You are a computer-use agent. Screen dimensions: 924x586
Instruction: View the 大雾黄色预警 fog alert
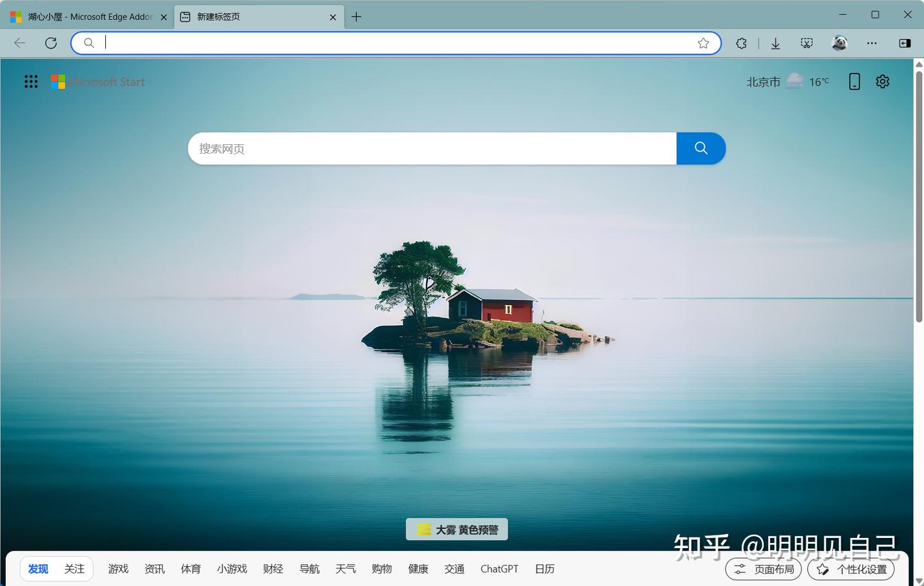[x=456, y=530]
